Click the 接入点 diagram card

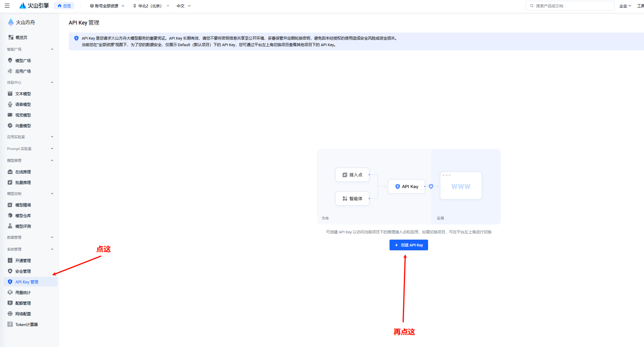pyautogui.click(x=352, y=175)
